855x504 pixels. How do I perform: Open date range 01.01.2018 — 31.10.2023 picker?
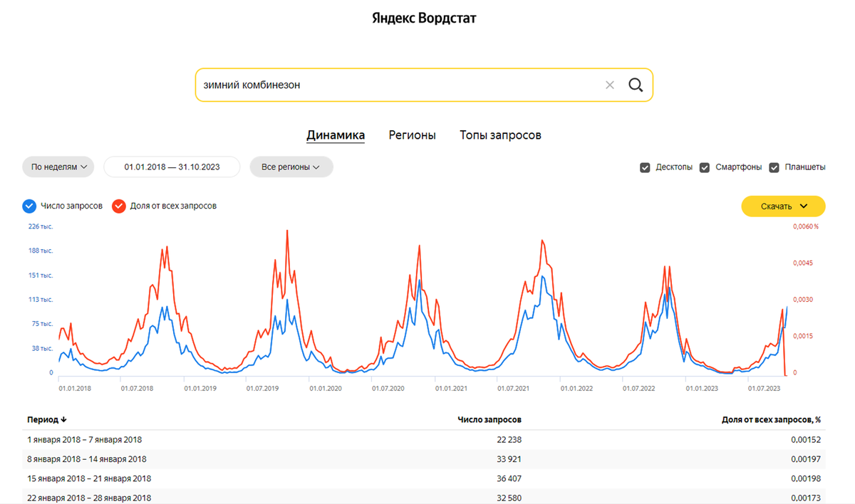coord(172,167)
